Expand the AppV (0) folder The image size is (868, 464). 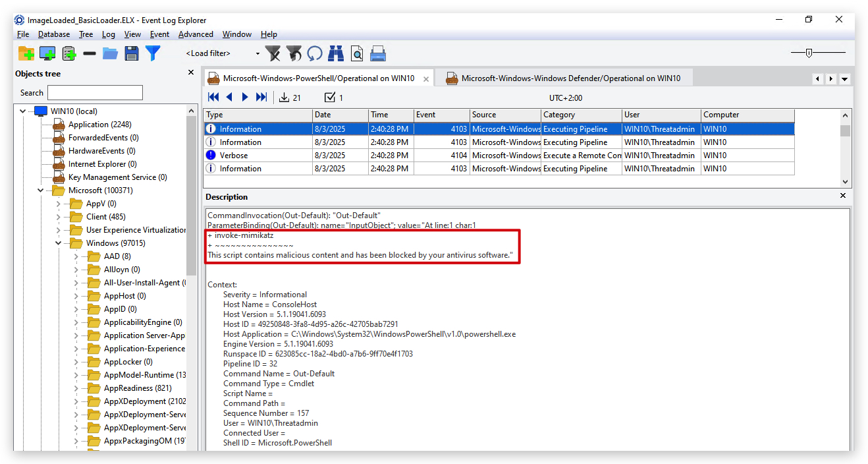59,204
